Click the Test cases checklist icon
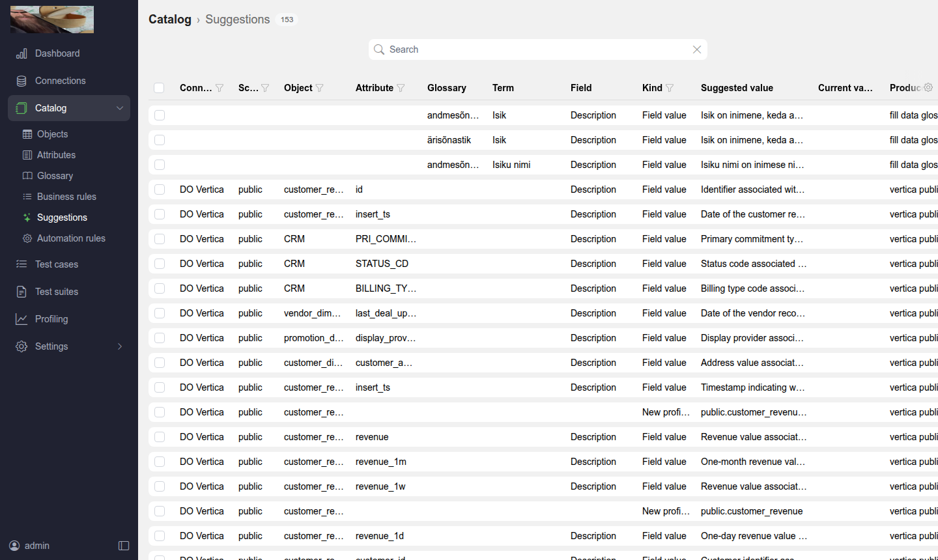The height and width of the screenshot is (560, 938). point(21,264)
